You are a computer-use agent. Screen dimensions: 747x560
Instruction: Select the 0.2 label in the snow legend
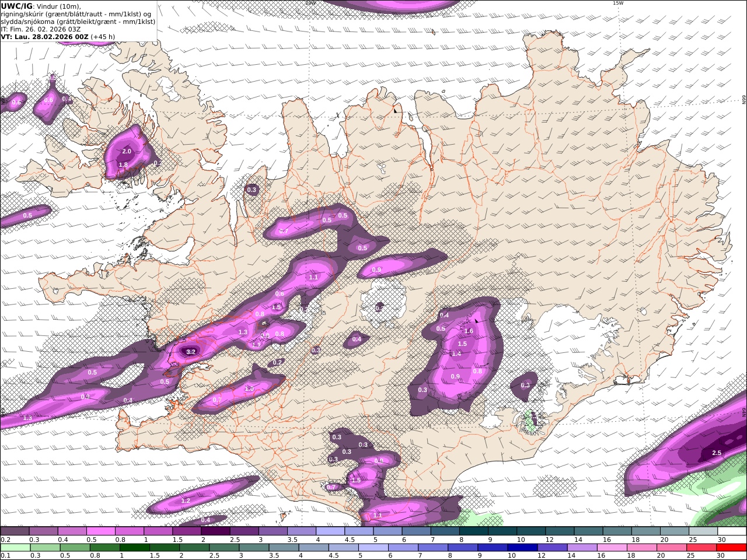click(4, 540)
